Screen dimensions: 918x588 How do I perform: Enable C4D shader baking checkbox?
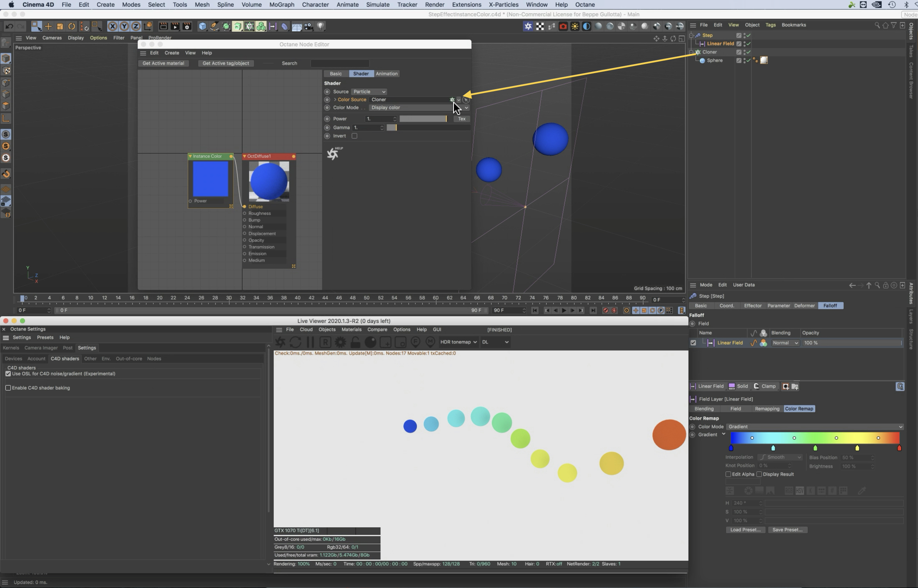(8, 388)
